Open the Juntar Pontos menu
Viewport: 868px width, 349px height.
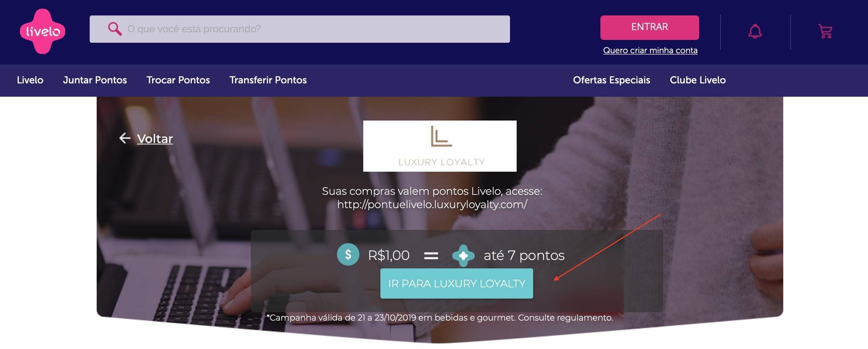point(95,80)
